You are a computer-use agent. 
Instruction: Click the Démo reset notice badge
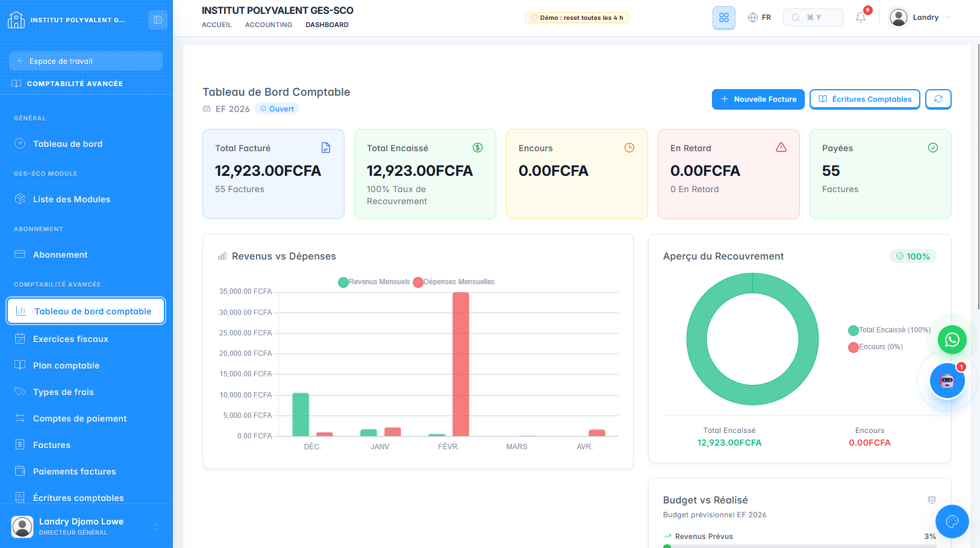pyautogui.click(x=577, y=17)
